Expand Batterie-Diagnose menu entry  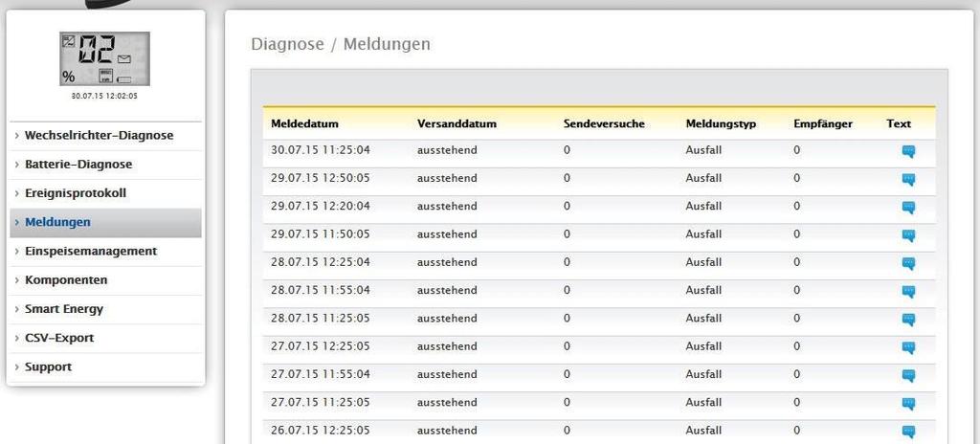click(x=78, y=165)
